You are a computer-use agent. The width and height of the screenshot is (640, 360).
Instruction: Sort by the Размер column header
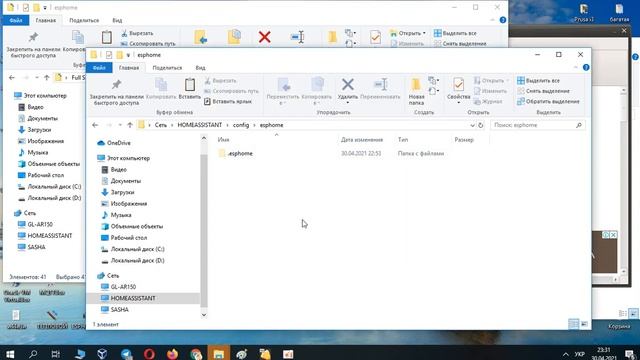(464, 140)
